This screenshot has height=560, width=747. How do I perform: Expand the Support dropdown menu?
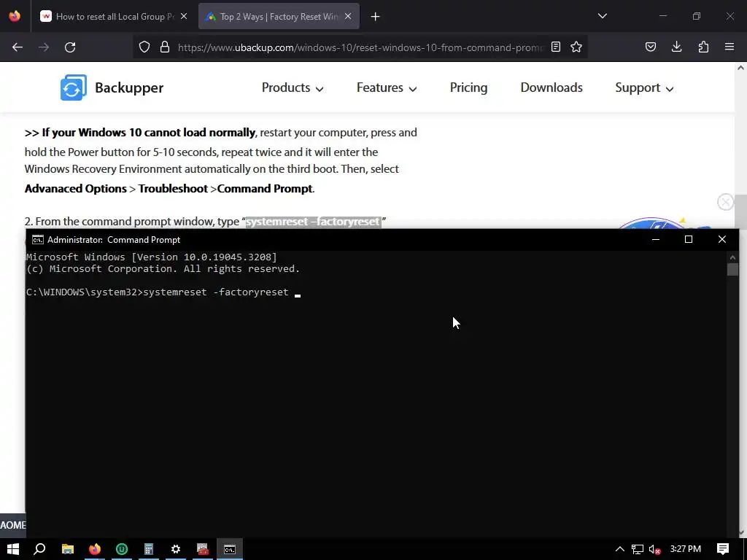(644, 87)
